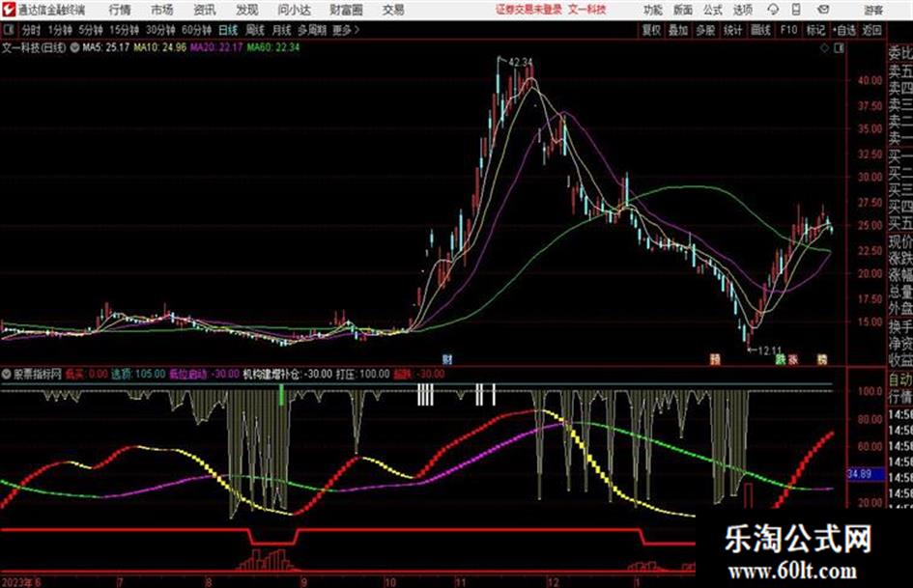Click the mobile phone icon

pyautogui.click(x=796, y=10)
